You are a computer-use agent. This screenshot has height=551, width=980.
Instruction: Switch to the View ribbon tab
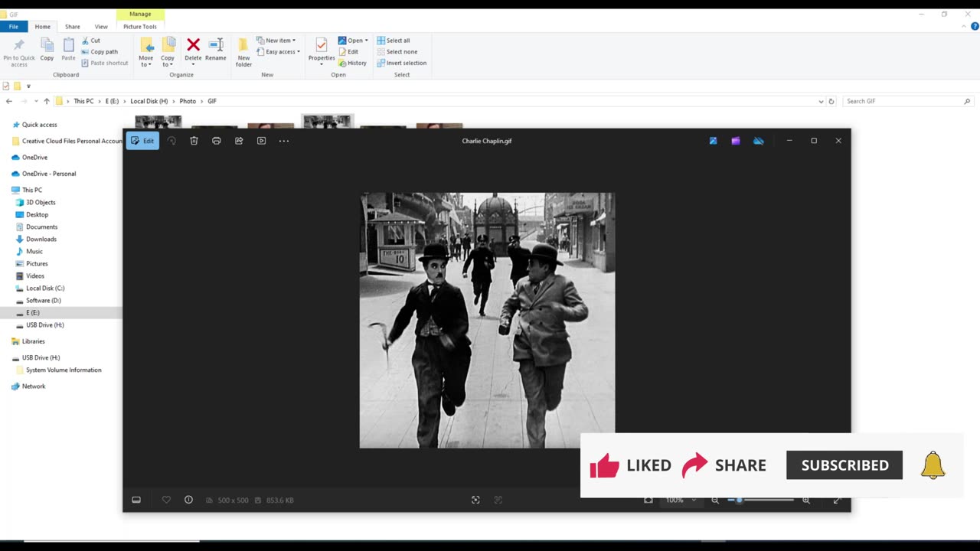pos(101,27)
